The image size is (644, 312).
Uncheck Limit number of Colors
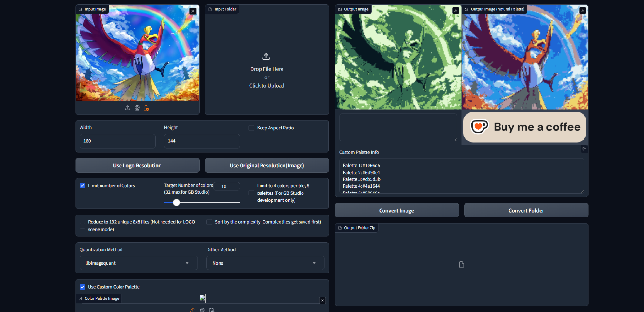(83, 186)
